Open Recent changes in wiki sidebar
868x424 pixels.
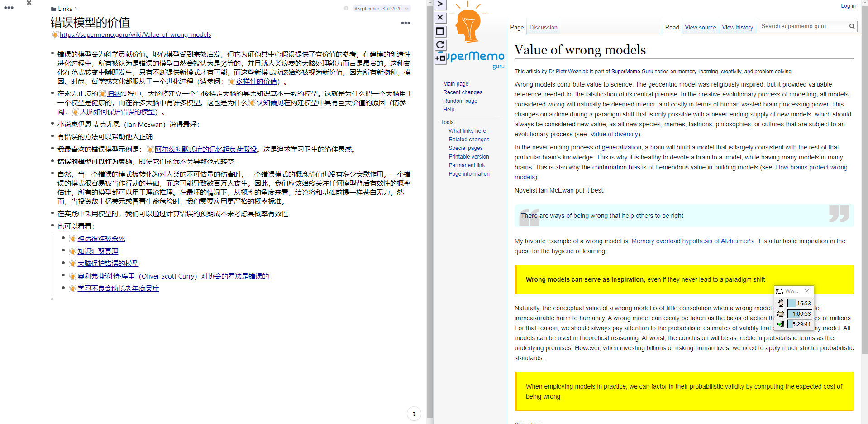[463, 92]
